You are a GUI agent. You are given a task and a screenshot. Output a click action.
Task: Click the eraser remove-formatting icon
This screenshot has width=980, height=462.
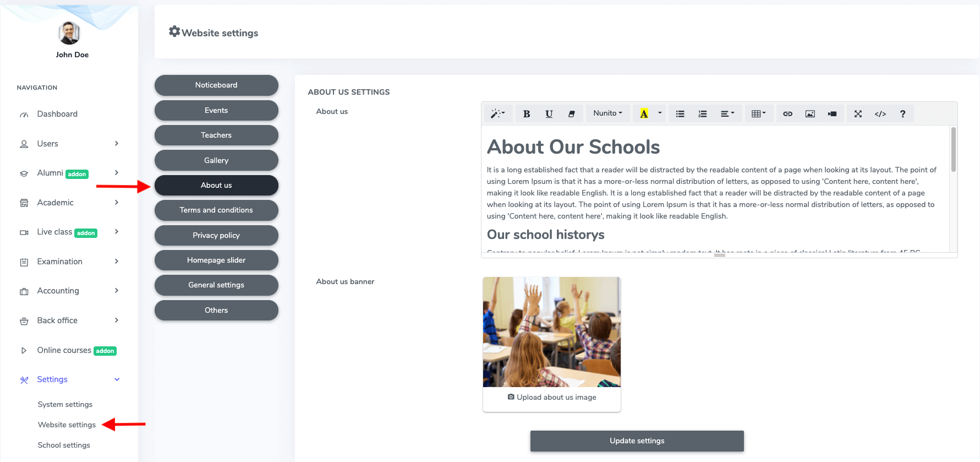[x=571, y=114]
